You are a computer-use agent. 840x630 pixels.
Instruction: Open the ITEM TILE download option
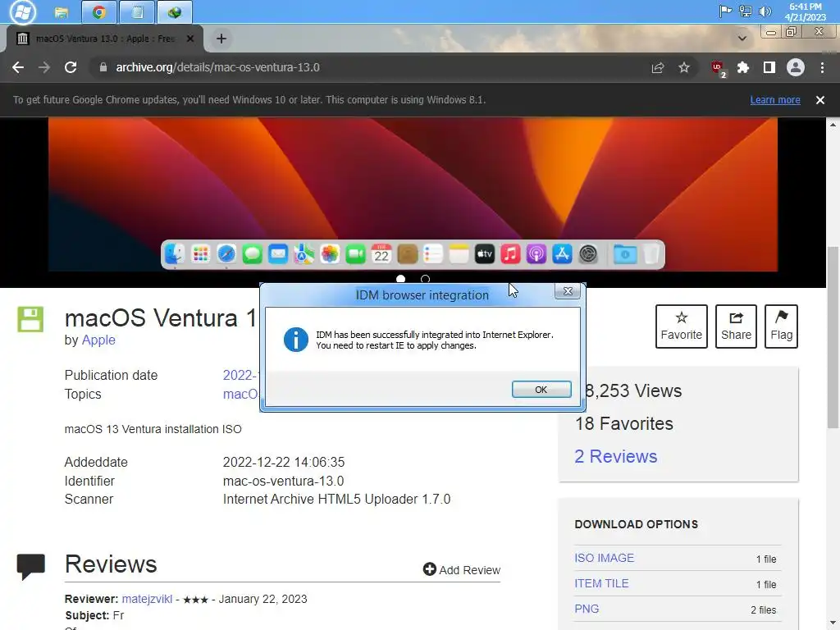[x=601, y=583]
